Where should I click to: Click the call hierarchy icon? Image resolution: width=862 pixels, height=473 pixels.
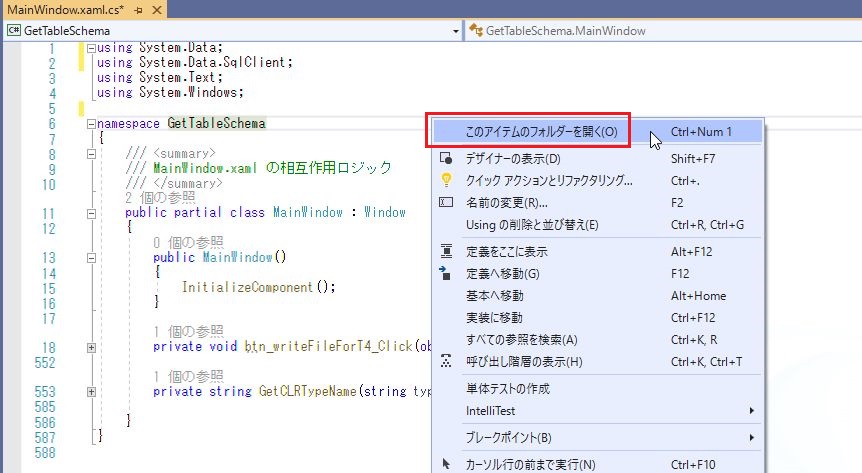point(446,361)
